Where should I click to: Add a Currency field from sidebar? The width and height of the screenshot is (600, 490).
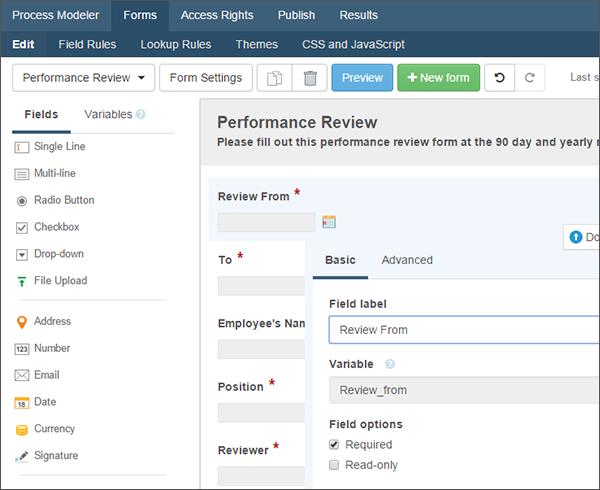pos(54,429)
